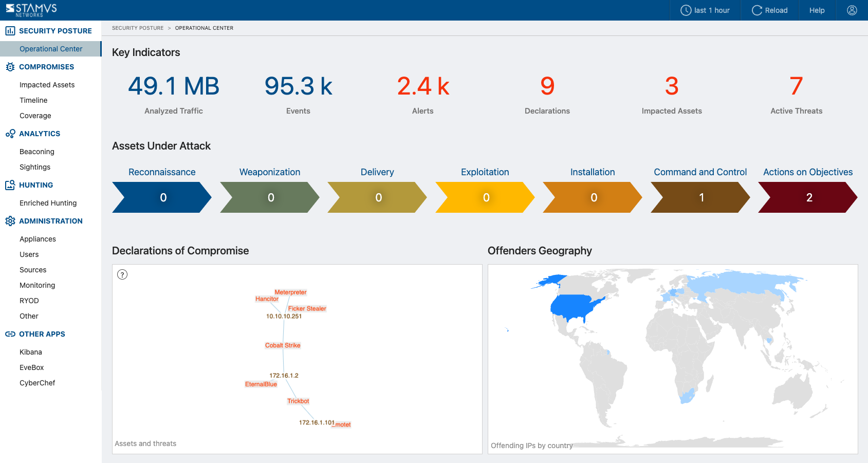Click HUNTING sidebar heading
The height and width of the screenshot is (463, 868).
[36, 185]
